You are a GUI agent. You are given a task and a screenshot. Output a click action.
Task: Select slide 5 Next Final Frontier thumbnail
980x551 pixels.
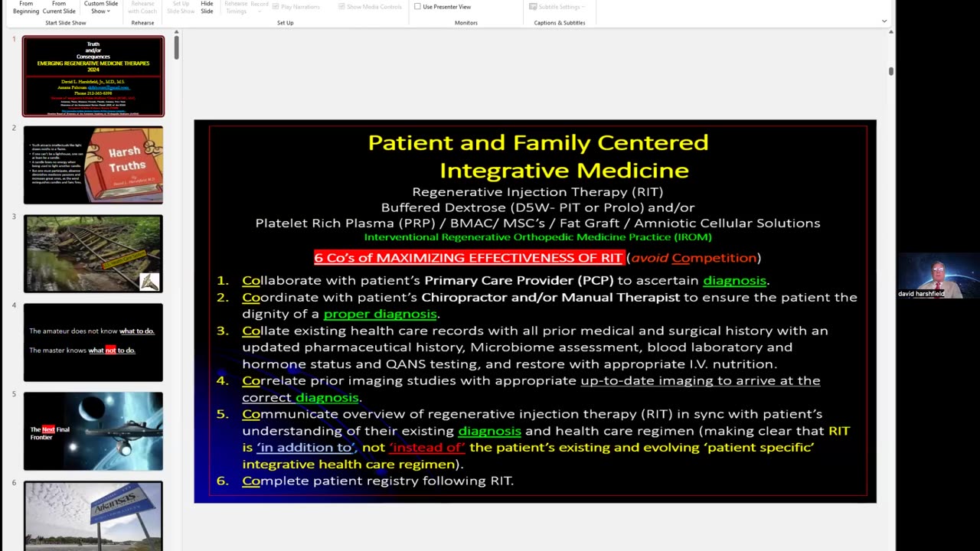coord(93,431)
